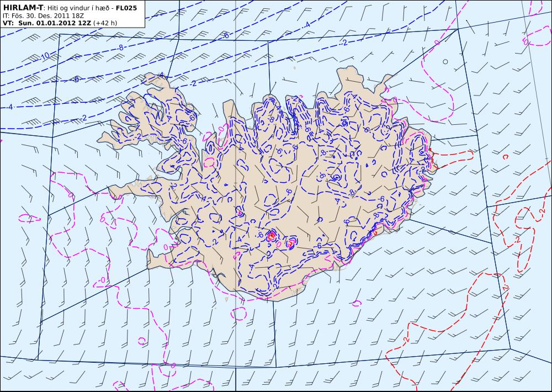Select the '(+42 h)' forecast offset text

pyautogui.click(x=105, y=23)
